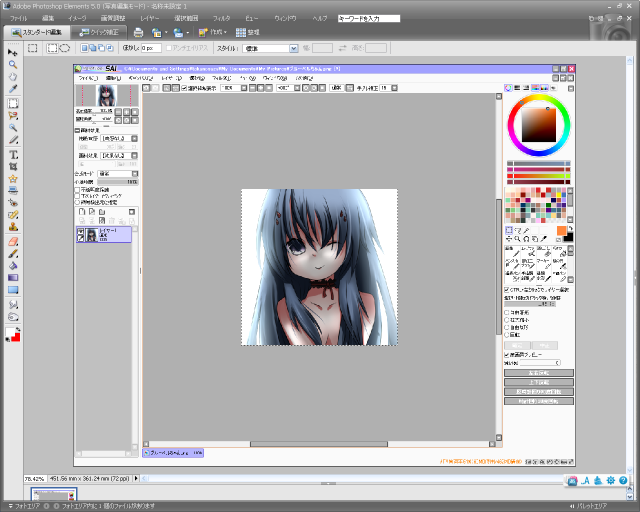Select the SAI rectangular selection tool
640x512 pixels.
click(x=509, y=230)
